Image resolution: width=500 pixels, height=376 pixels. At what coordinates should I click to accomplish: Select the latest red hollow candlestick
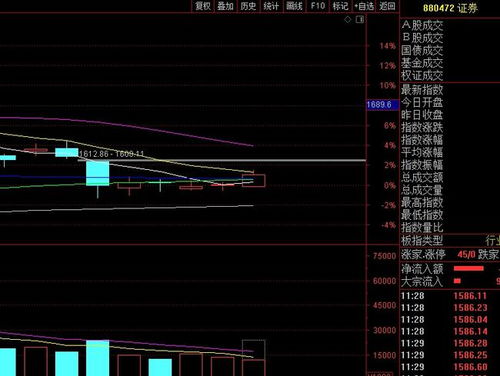(x=254, y=180)
